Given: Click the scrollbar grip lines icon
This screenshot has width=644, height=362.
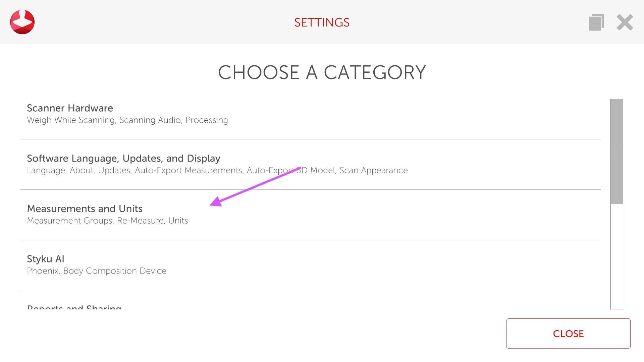Looking at the screenshot, I should 616,152.
